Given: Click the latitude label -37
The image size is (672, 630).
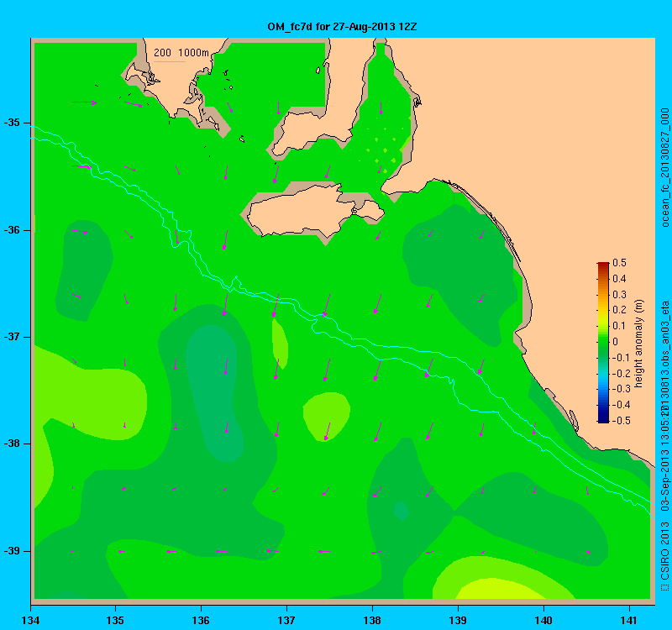Looking at the screenshot, I should (12, 337).
